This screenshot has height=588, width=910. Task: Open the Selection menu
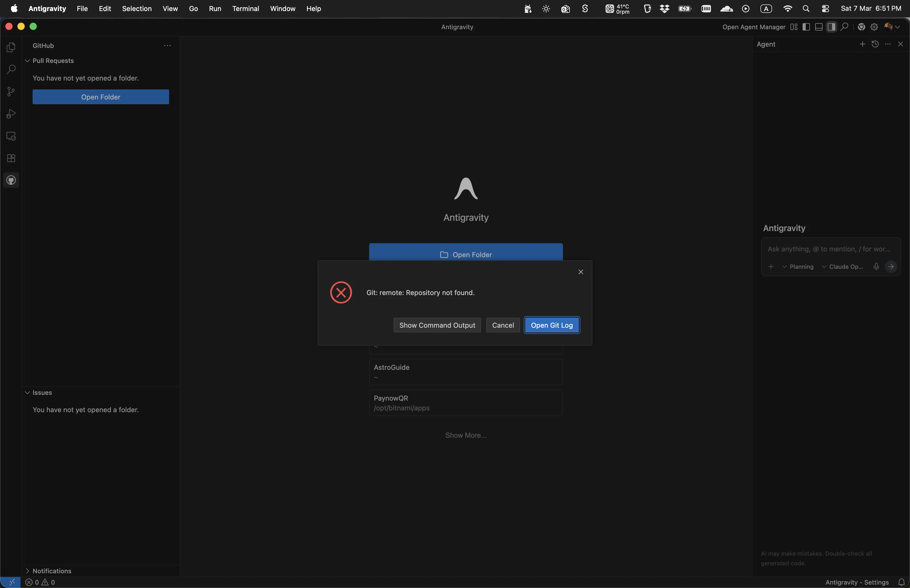pos(137,8)
